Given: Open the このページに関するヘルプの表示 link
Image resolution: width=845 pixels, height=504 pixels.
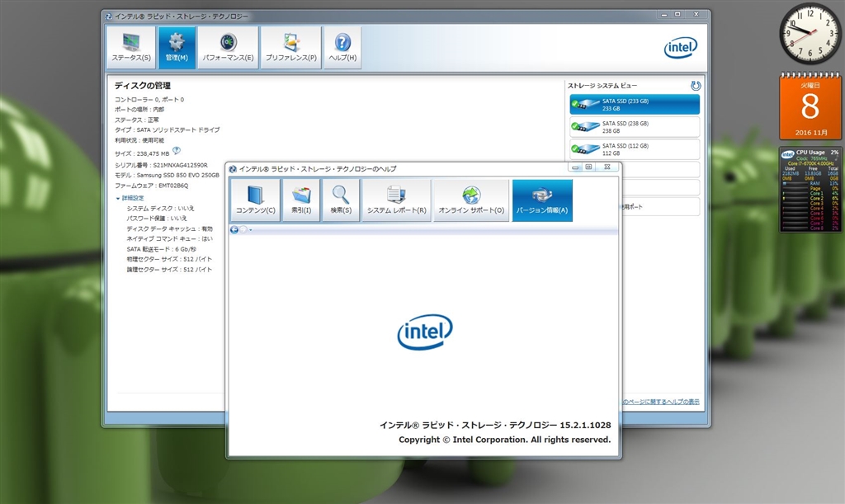Looking at the screenshot, I should (x=661, y=402).
